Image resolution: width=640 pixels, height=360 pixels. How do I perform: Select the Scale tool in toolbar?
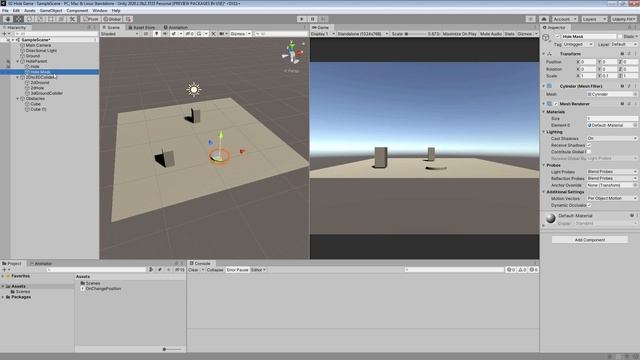[40, 19]
